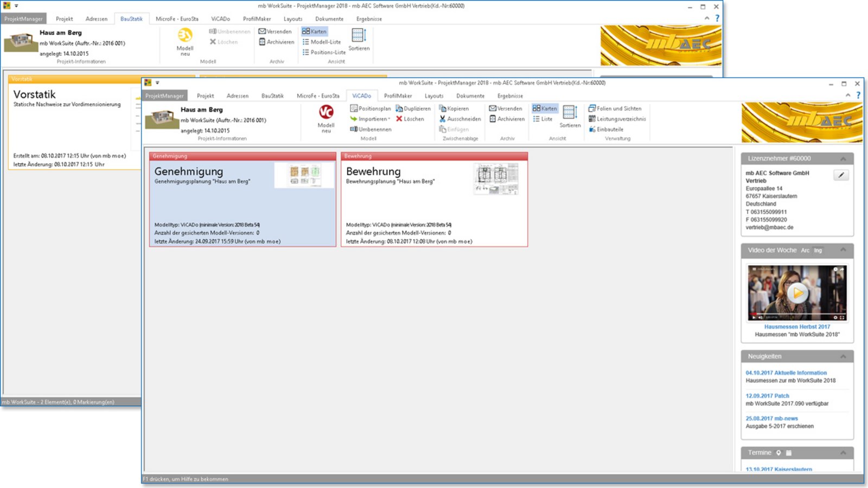Open 04.10.2017 Aktuelle Information news
868x488 pixels.
786,373
